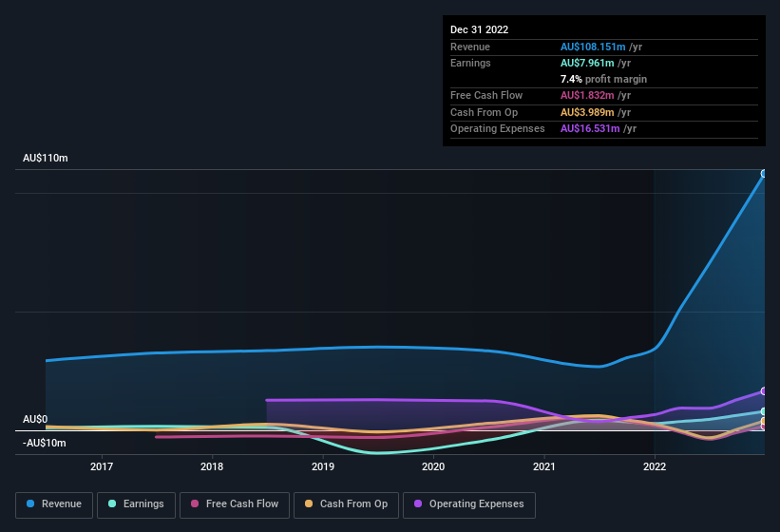The image size is (780, 532).
Task: Click the Earnings label in the tooltip
Action: pos(470,63)
